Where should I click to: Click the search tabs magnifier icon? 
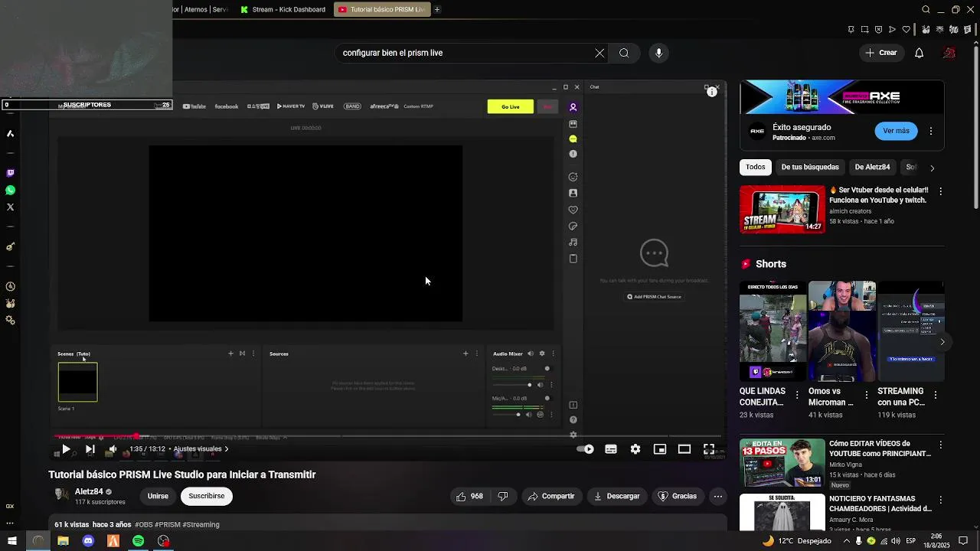926,9
